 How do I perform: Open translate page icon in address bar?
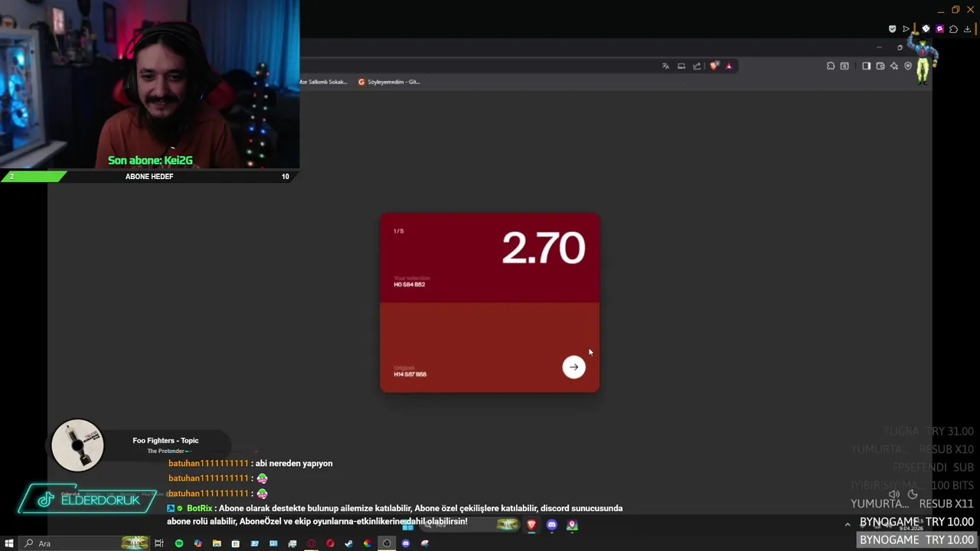pos(665,66)
